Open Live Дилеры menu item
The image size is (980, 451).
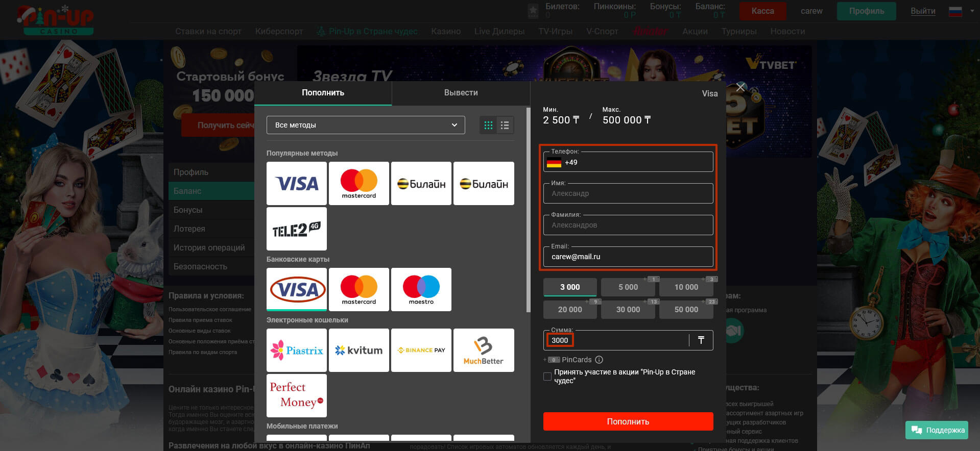coord(499,31)
